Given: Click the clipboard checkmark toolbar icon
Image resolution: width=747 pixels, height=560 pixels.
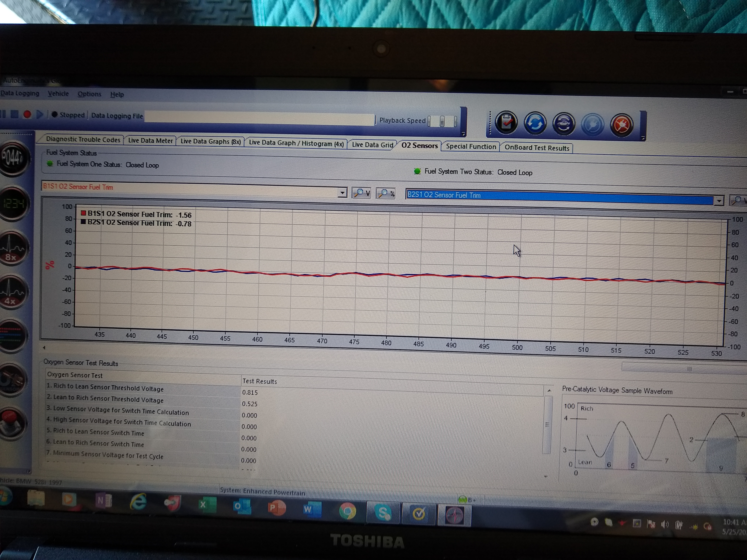Looking at the screenshot, I should [x=506, y=122].
